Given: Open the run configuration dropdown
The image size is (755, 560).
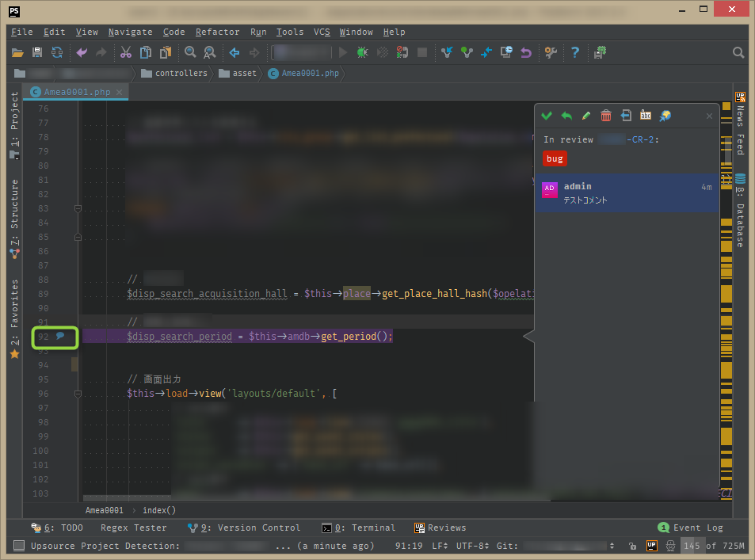Looking at the screenshot, I should 302,52.
